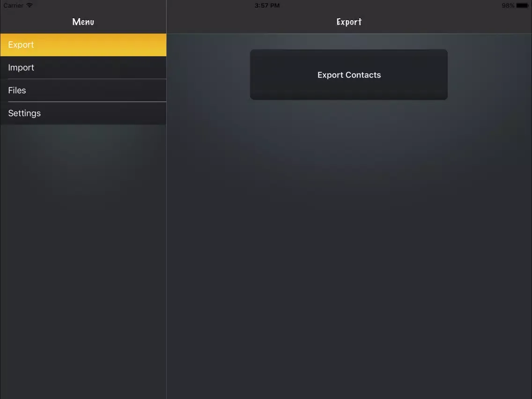Click the Export page title header
The height and width of the screenshot is (399, 532).
[349, 22]
